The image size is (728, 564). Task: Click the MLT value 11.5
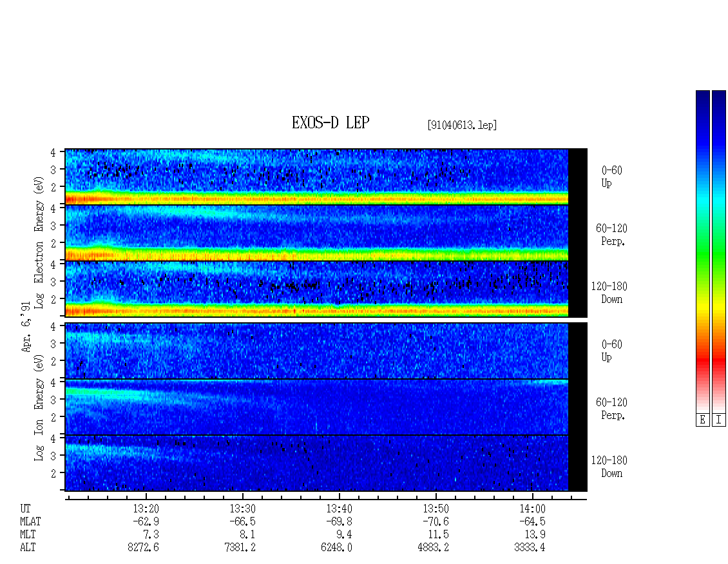pos(438,535)
